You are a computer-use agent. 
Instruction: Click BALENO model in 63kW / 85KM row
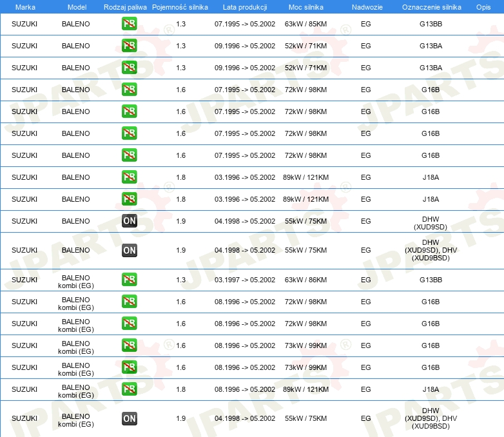click(76, 24)
